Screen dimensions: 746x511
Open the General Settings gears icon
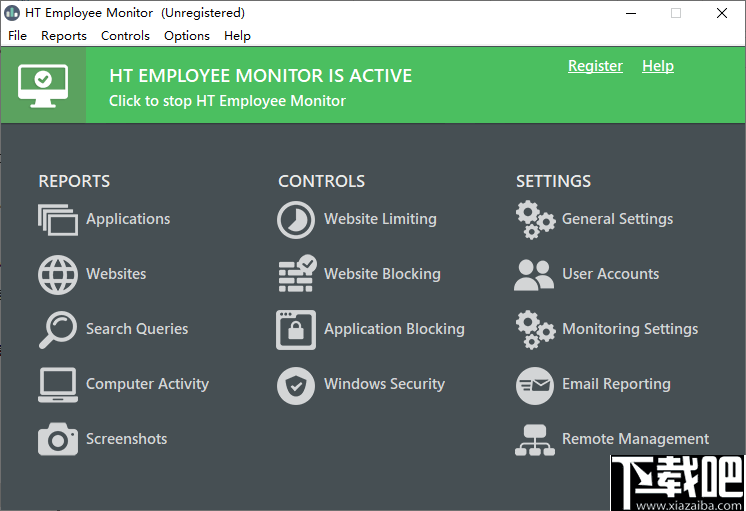(x=535, y=219)
